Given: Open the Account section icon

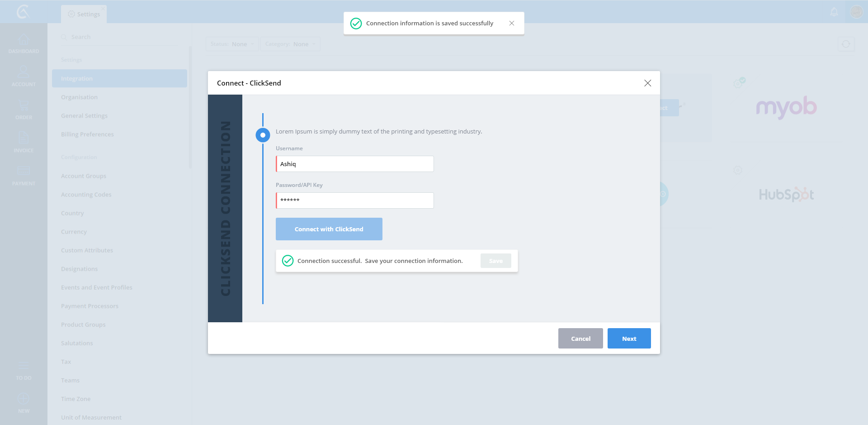Looking at the screenshot, I should [x=24, y=72].
